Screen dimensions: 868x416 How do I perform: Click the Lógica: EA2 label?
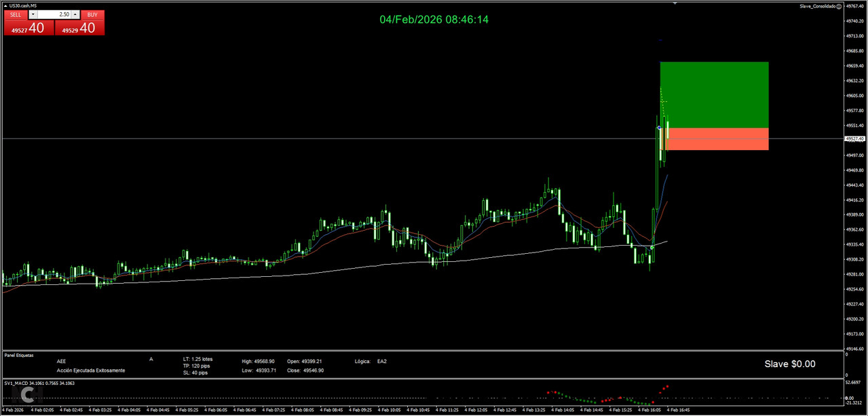[x=371, y=362]
